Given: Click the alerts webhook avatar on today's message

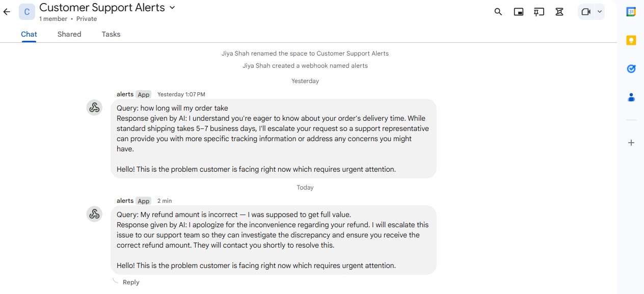Looking at the screenshot, I should click(94, 214).
